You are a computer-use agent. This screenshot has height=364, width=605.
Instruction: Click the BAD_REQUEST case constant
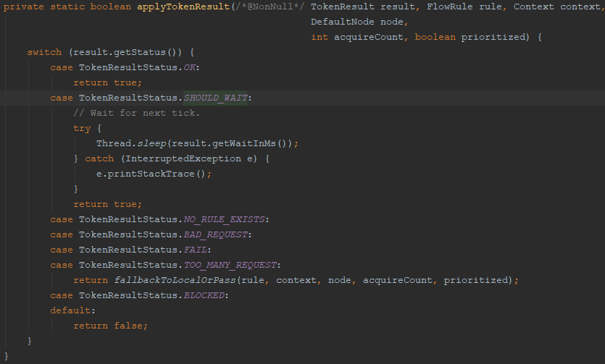pyautogui.click(x=215, y=234)
